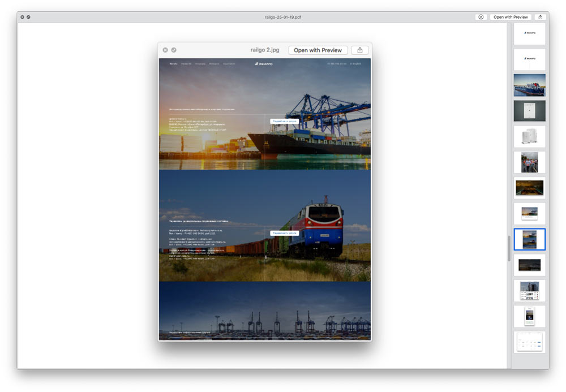This screenshot has height=392, width=566.
Task: Select the dark port landscape thumbnail
Action: point(529,188)
